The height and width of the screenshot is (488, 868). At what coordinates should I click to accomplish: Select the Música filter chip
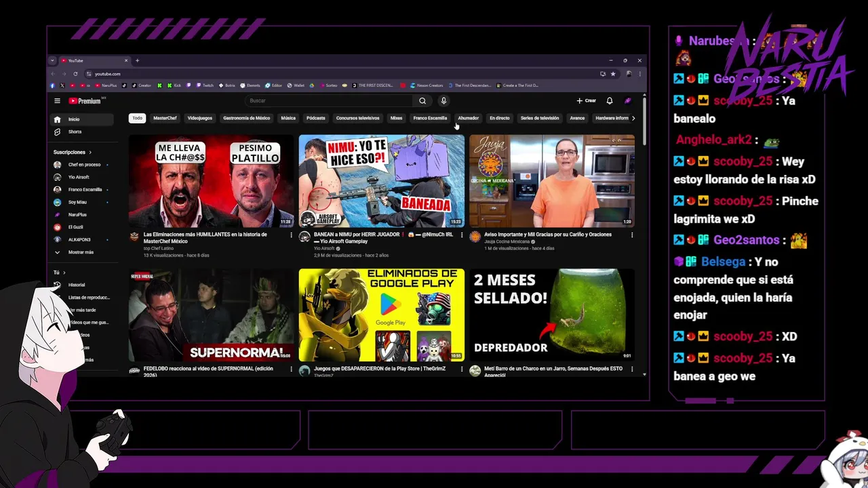288,118
